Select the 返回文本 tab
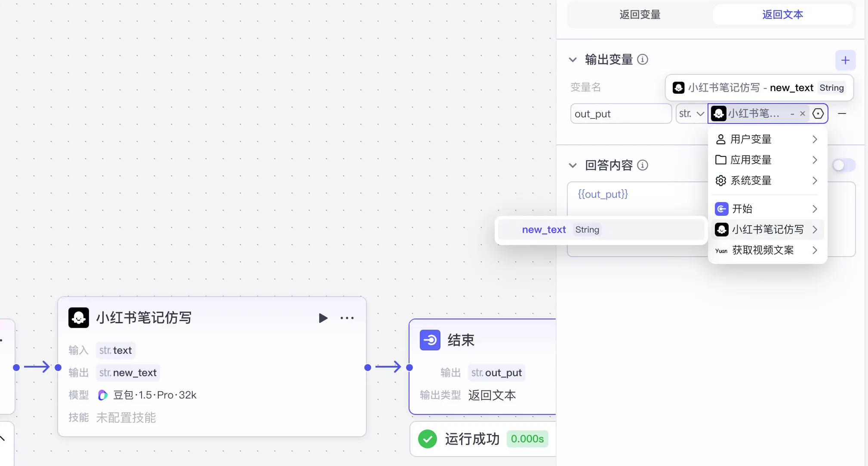This screenshot has height=466, width=868. [x=782, y=15]
